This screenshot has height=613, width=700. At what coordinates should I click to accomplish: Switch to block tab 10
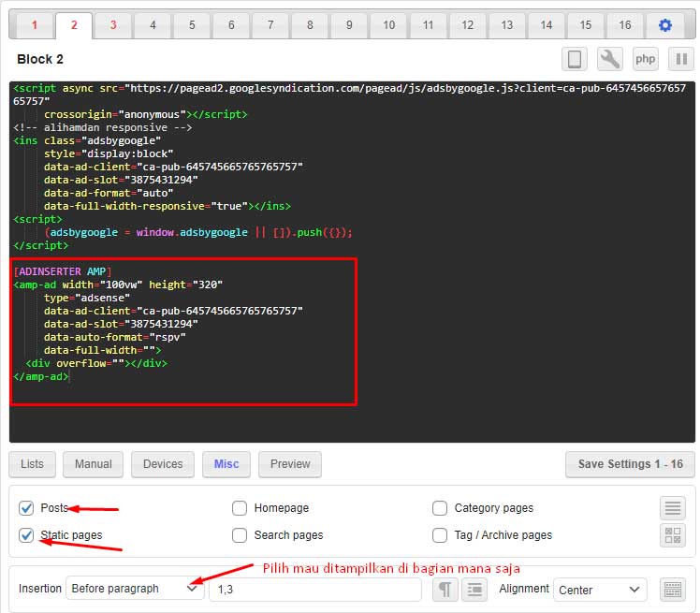pyautogui.click(x=389, y=25)
